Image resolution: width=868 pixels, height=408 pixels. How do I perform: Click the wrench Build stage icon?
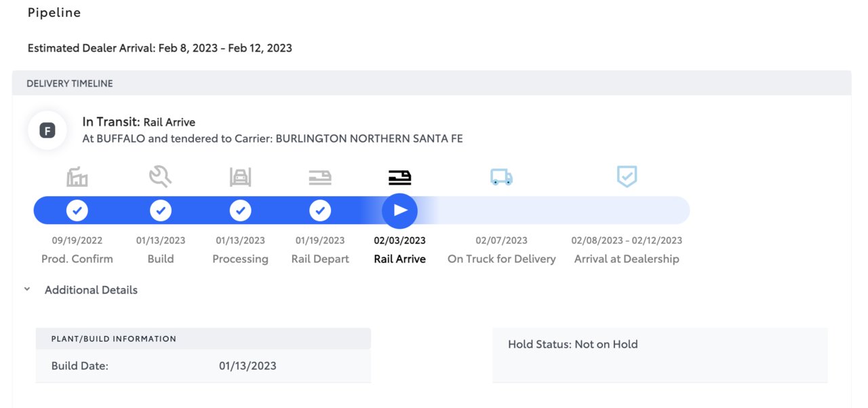pos(161,177)
